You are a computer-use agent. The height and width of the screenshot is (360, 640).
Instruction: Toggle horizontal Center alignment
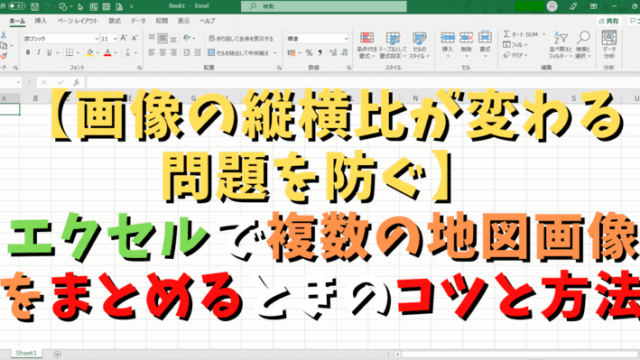point(162,53)
